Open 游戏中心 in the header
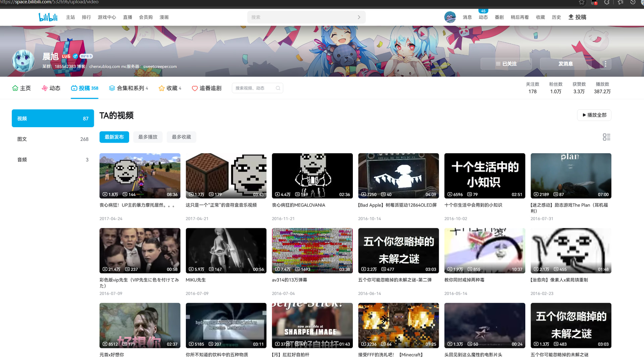Viewport: 644px width, 358px height. point(107,17)
